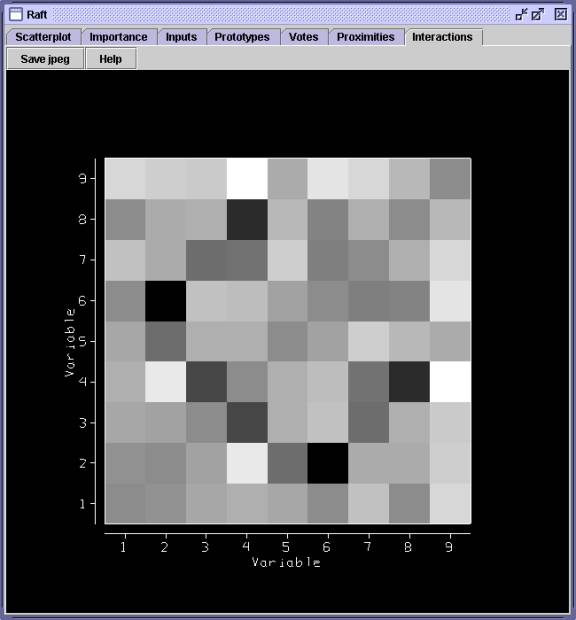Click the white cell at variable 4, row 9
The width and height of the screenshot is (576, 620).
[247, 179]
